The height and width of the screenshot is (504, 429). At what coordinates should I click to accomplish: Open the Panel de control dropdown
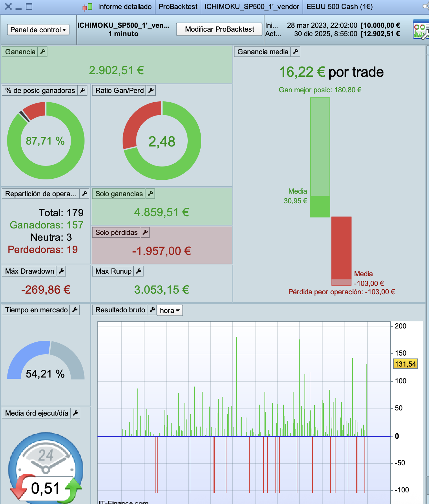pos(38,30)
